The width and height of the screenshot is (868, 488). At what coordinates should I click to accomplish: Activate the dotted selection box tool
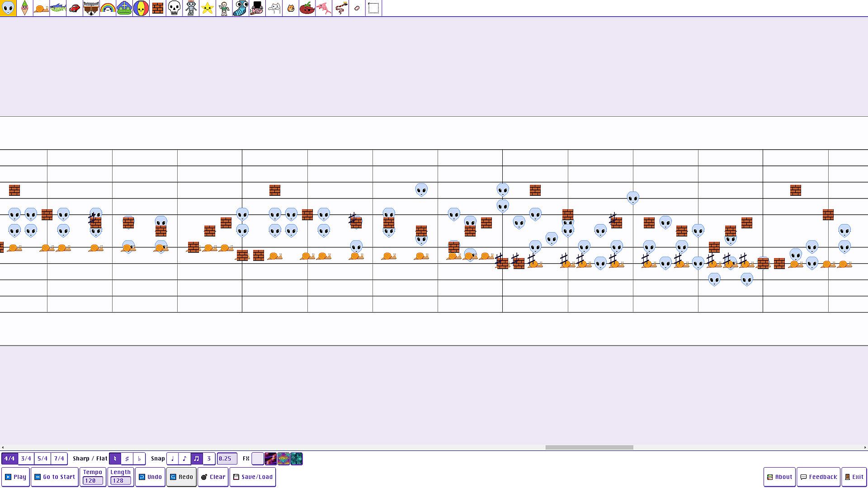373,8
